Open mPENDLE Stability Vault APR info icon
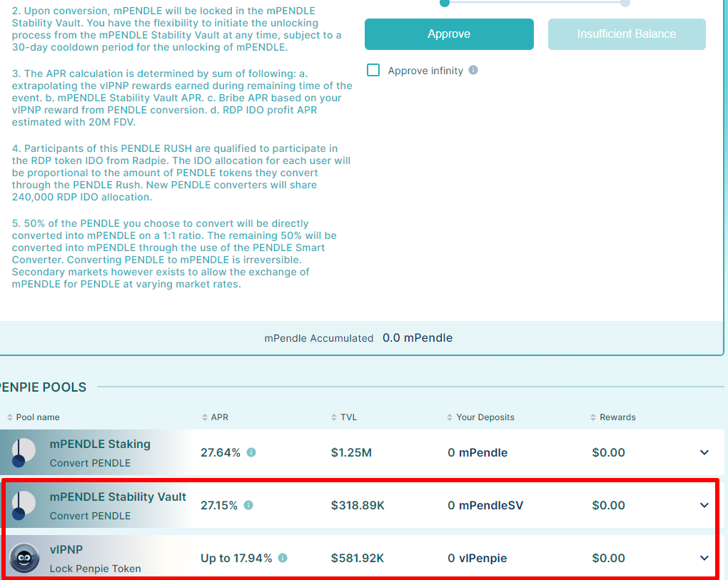 tap(248, 505)
